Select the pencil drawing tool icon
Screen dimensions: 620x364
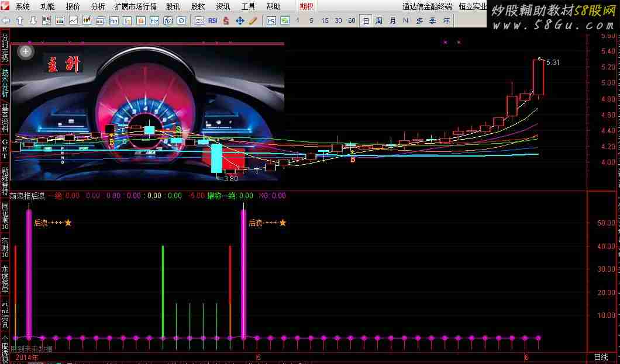[x=253, y=20]
